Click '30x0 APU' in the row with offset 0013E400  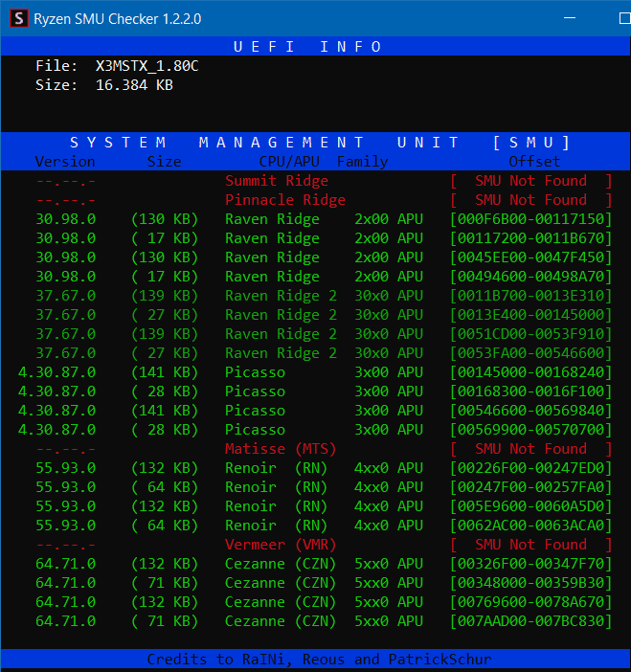click(x=389, y=315)
